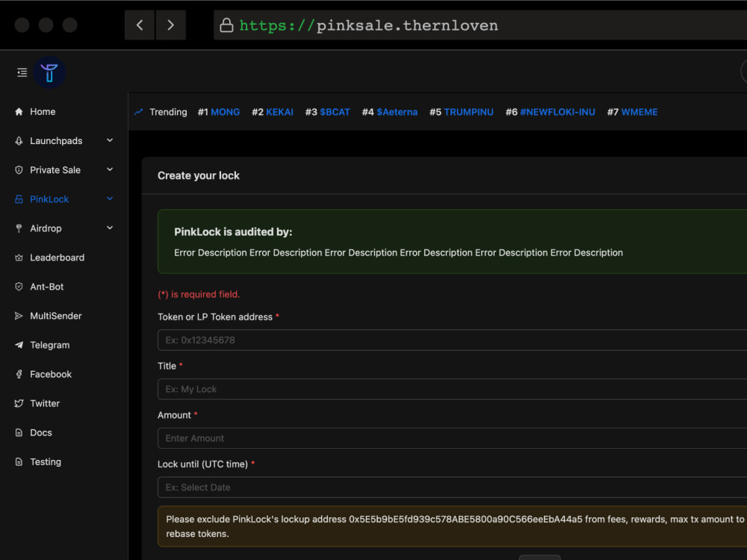This screenshot has width=747, height=560.
Task: Click the Airdrop parachute icon
Action: tap(19, 228)
